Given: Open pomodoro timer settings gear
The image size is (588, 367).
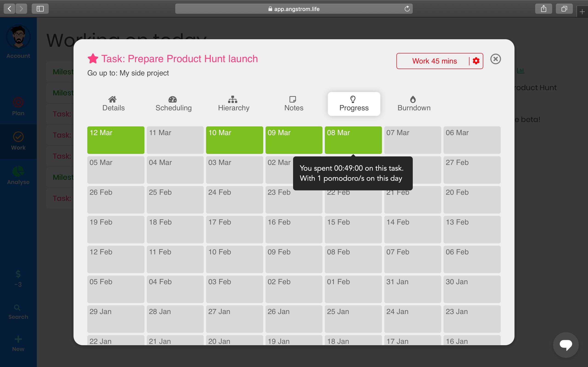Looking at the screenshot, I should click(476, 61).
